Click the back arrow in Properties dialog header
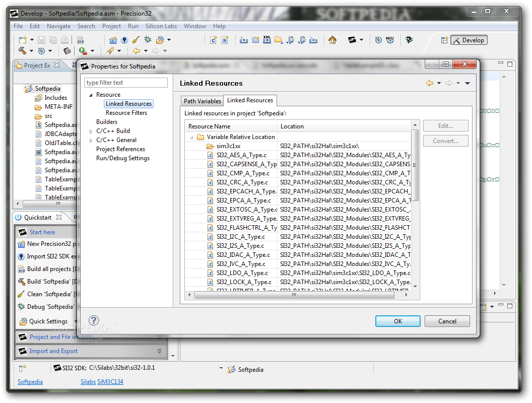The height and width of the screenshot is (403, 532). click(x=430, y=83)
